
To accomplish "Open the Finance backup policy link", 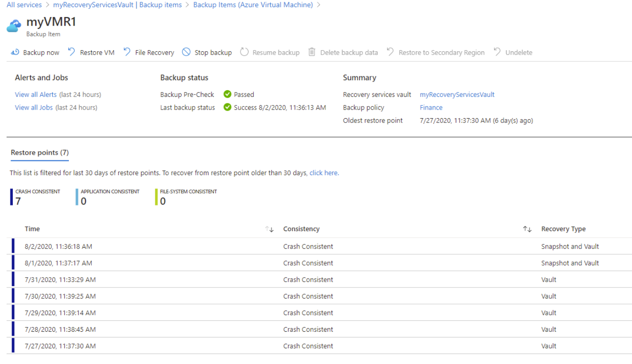I will 431,107.
